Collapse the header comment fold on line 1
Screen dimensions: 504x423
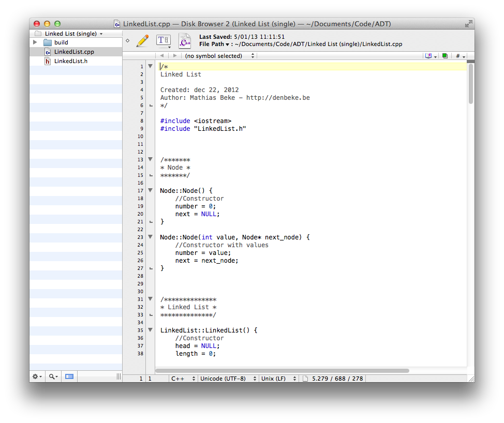(150, 66)
